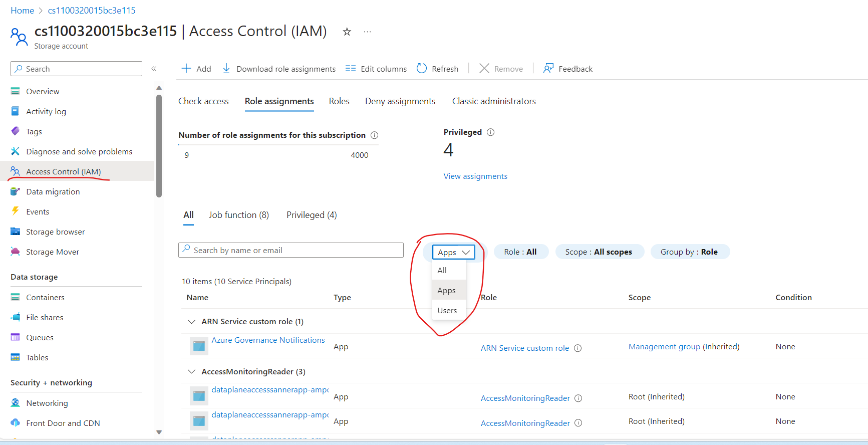
Task: Click the Diagnose and solve problems icon
Action: tap(16, 151)
